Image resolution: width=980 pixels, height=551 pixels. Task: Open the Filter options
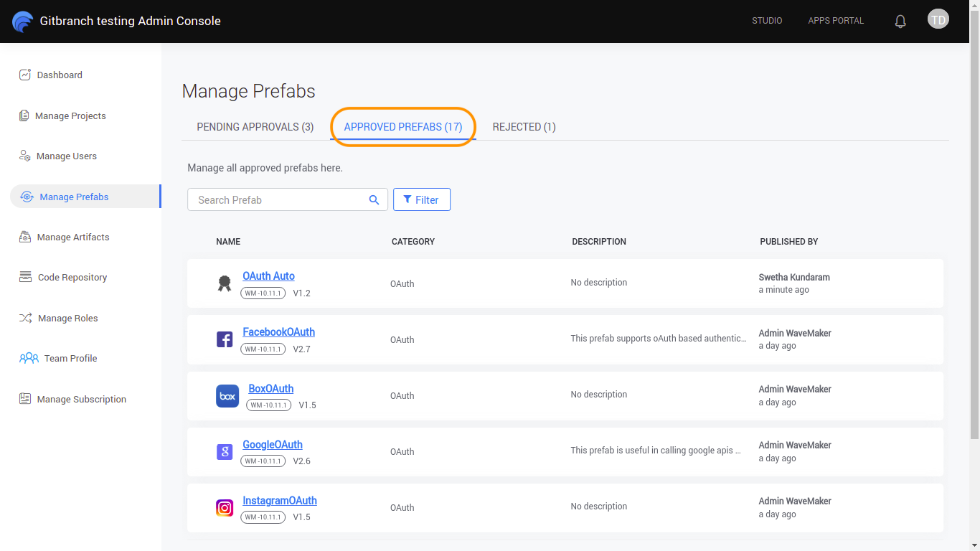point(421,200)
